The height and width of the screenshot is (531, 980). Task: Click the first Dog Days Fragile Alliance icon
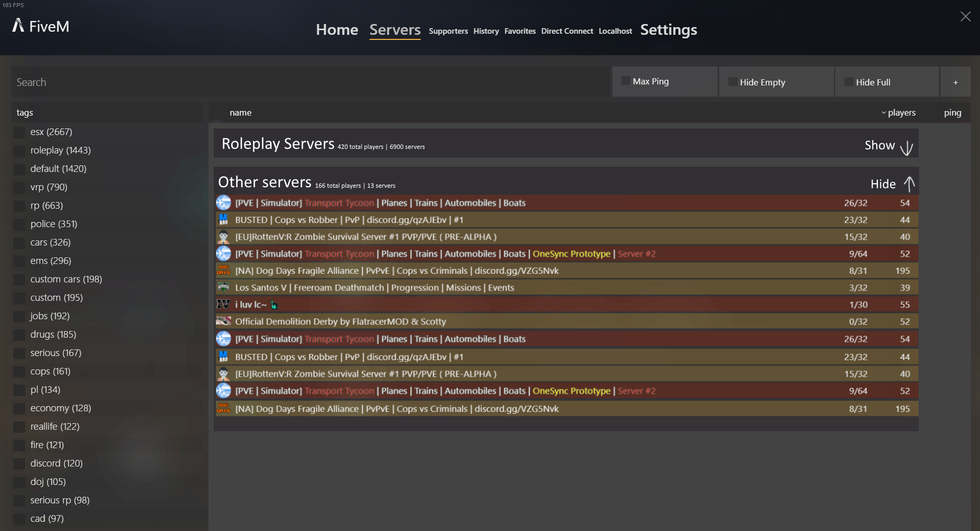click(x=223, y=270)
